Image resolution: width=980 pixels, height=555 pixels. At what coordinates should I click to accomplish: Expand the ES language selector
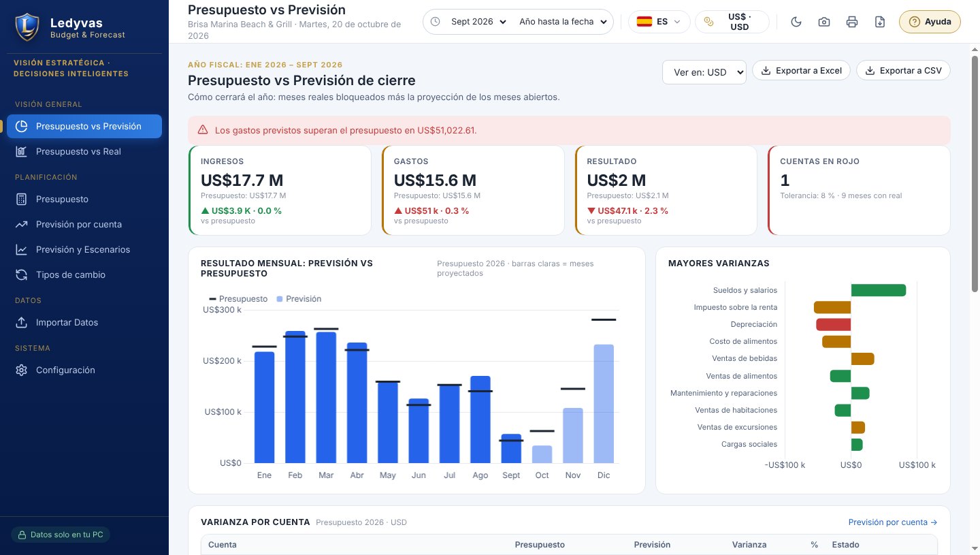[659, 22]
